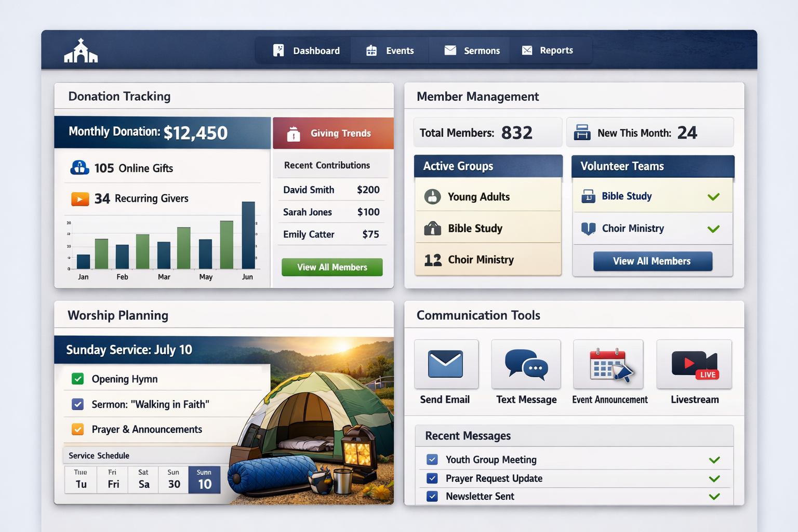Click the Events calendar icon
Screen dimensions: 798x532
[371, 50]
